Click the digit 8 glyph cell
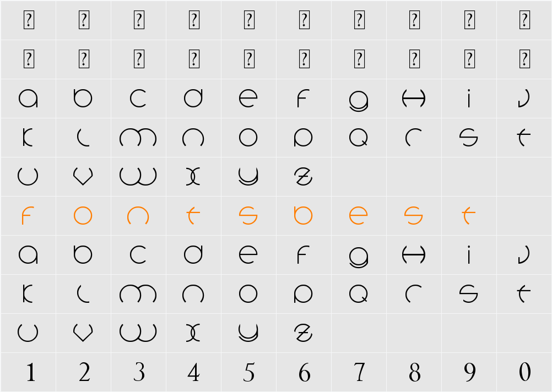Viewport: 552px width, 392px height. [x=414, y=373]
